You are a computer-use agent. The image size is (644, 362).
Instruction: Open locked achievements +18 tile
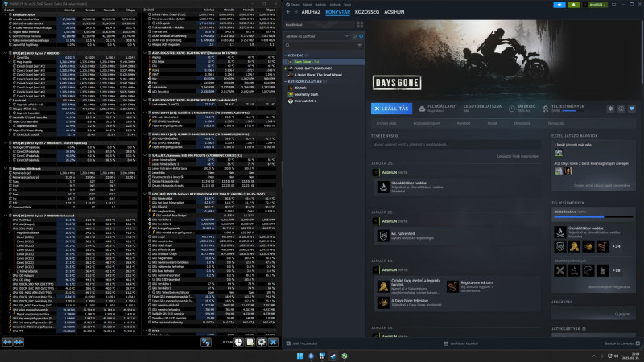coord(616,270)
